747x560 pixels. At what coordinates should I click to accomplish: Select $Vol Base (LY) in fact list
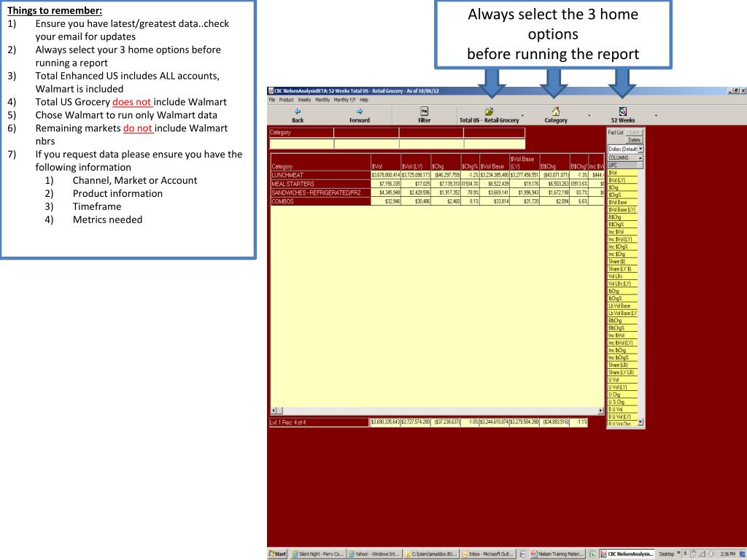tap(622, 209)
